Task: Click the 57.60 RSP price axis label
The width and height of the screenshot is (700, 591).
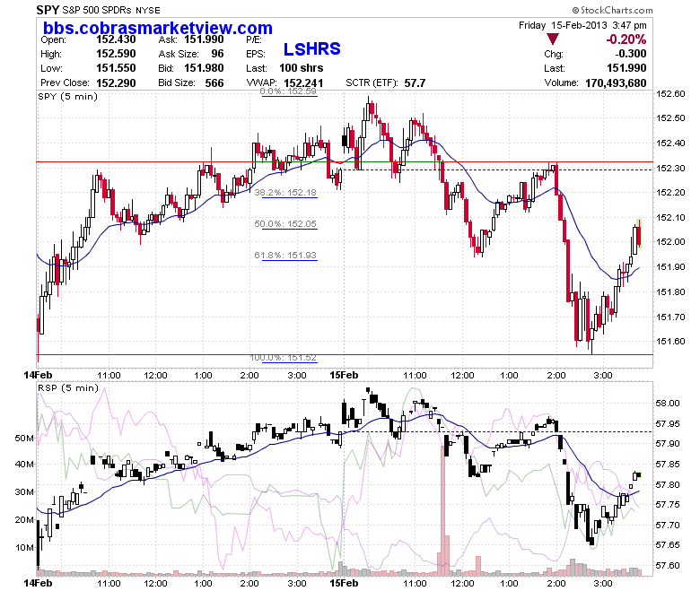Action: (668, 566)
